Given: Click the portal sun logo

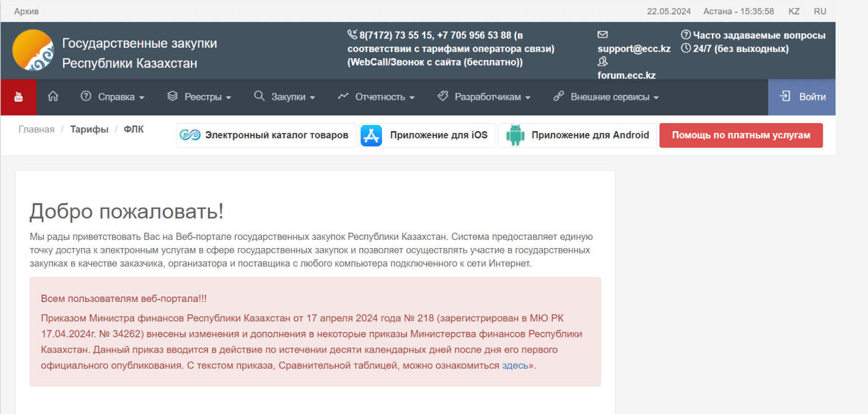Looking at the screenshot, I should [x=33, y=50].
